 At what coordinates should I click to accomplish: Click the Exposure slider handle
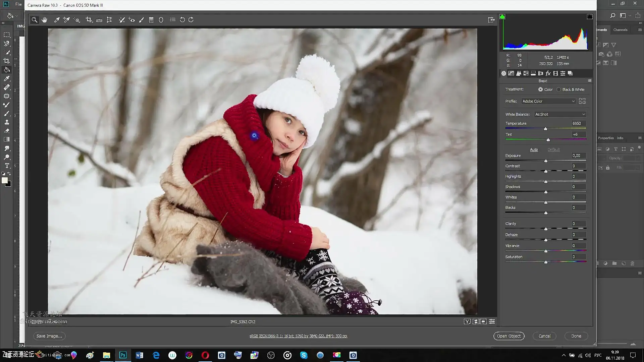(x=546, y=161)
